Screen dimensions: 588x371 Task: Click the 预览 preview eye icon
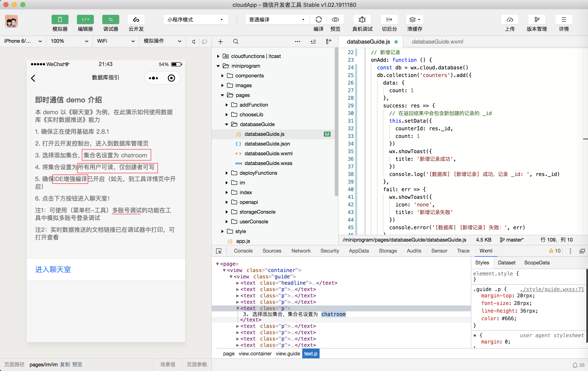(x=335, y=19)
